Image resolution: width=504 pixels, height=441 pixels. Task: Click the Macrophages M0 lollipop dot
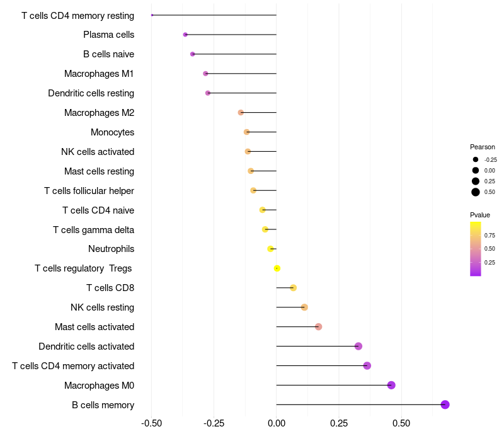[391, 385]
